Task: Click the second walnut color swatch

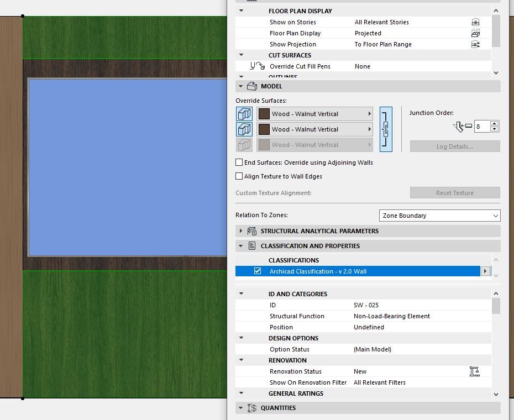Action: coord(264,129)
